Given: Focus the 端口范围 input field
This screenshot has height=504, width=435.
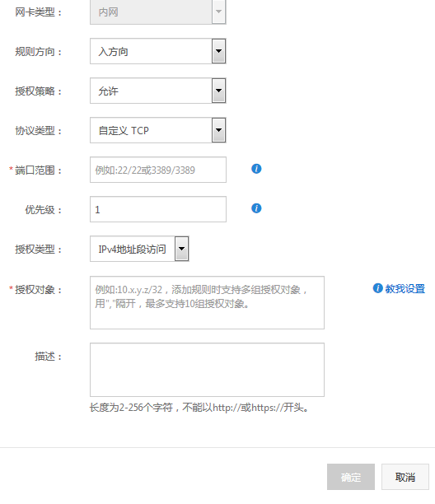Looking at the screenshot, I should 158,170.
